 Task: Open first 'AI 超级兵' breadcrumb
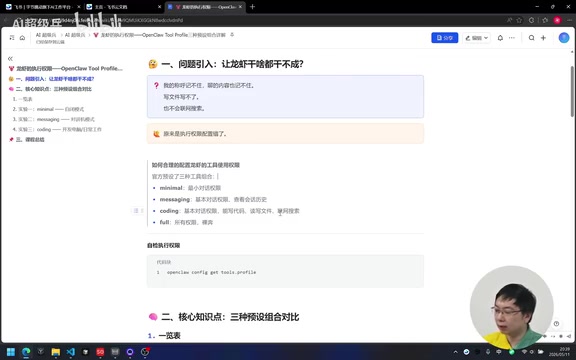(x=46, y=35)
